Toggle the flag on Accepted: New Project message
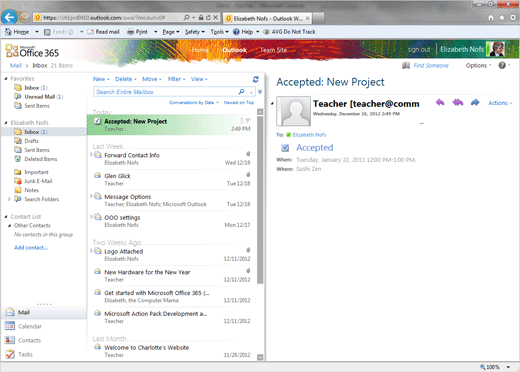The width and height of the screenshot is (520, 372). pyautogui.click(x=248, y=120)
